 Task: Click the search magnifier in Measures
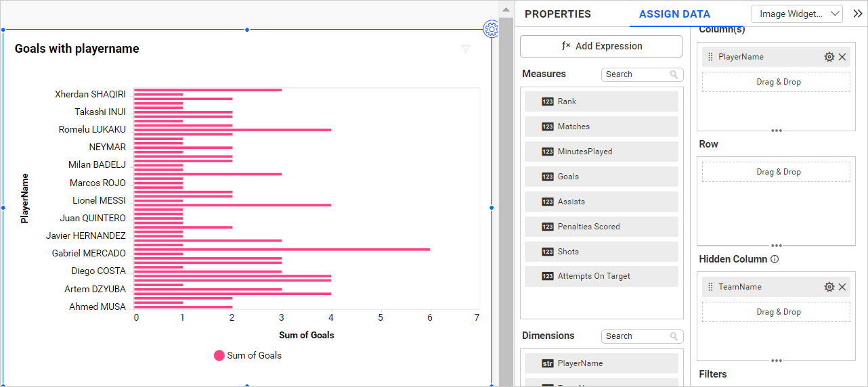674,74
